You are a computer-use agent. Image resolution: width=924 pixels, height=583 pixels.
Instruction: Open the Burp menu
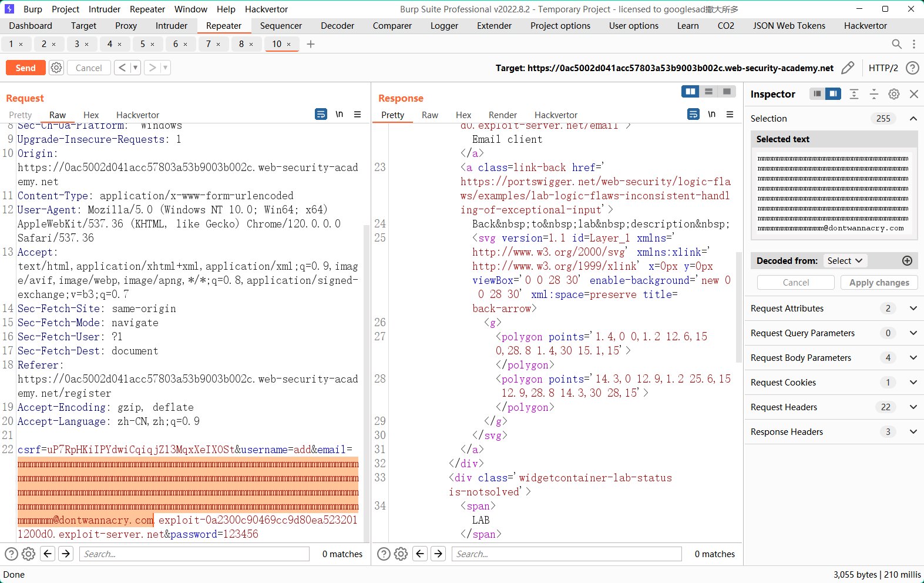[33, 9]
